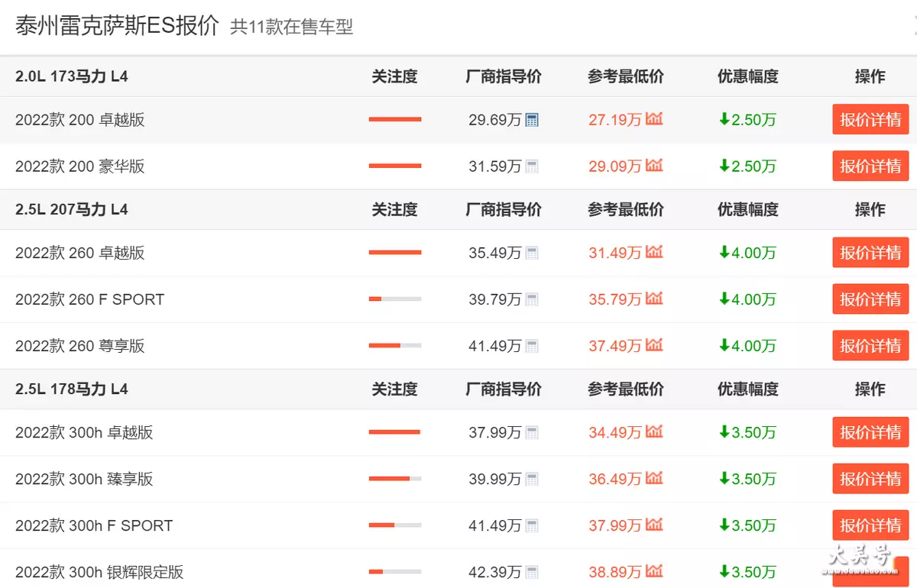The width and height of the screenshot is (917, 588).
Task: Open the 2022款 300h 臻享版 model link
Action: coord(84,479)
